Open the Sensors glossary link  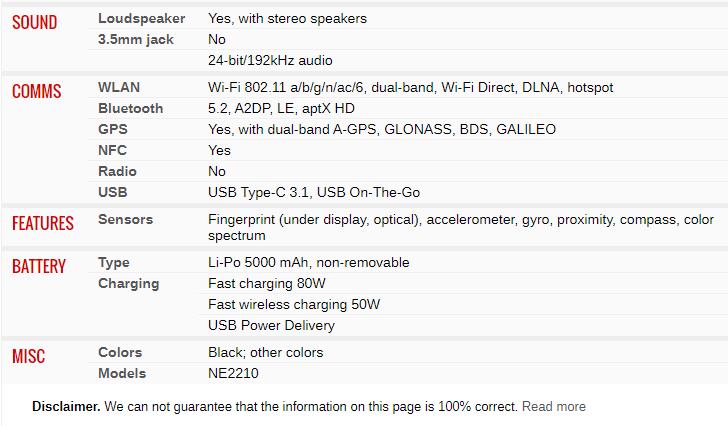coord(125,218)
